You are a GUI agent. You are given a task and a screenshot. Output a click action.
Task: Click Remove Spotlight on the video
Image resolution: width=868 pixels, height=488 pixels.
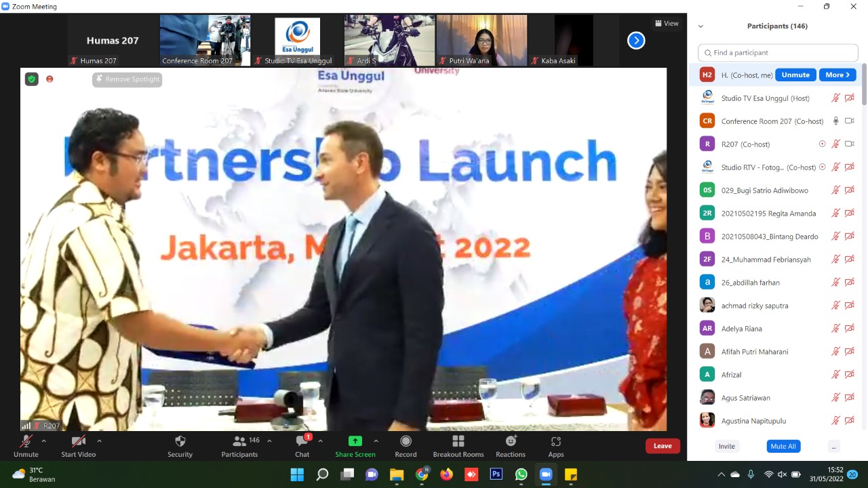tap(127, 79)
